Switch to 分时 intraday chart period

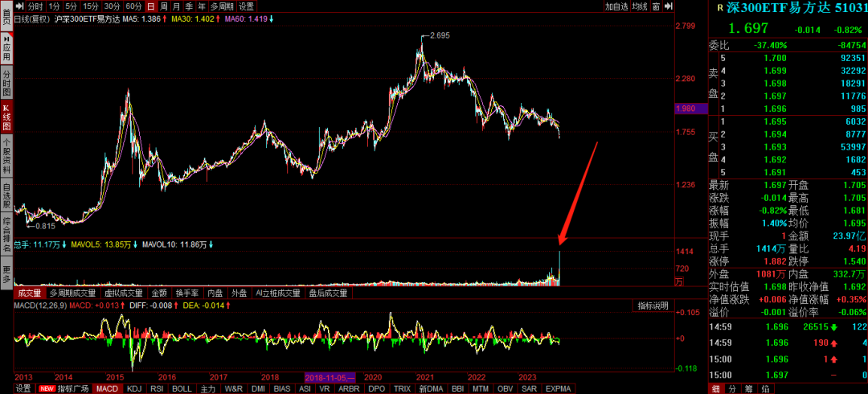click(35, 6)
